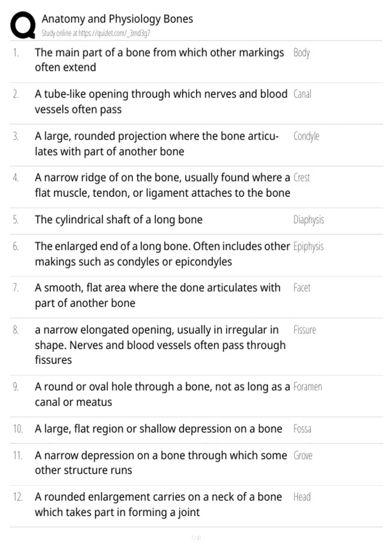The image size is (392, 556).
Task: Click the item number 10 label
Action: (x=18, y=429)
